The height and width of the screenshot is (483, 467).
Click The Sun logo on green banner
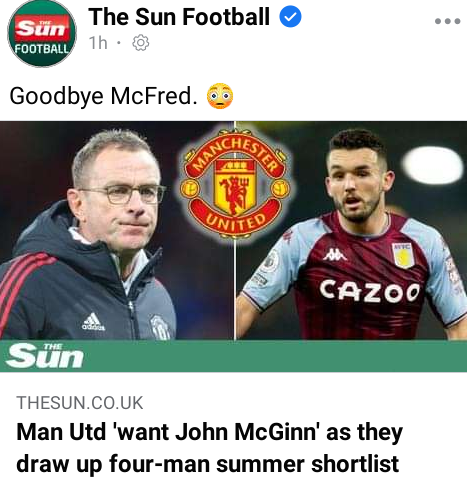click(x=44, y=355)
